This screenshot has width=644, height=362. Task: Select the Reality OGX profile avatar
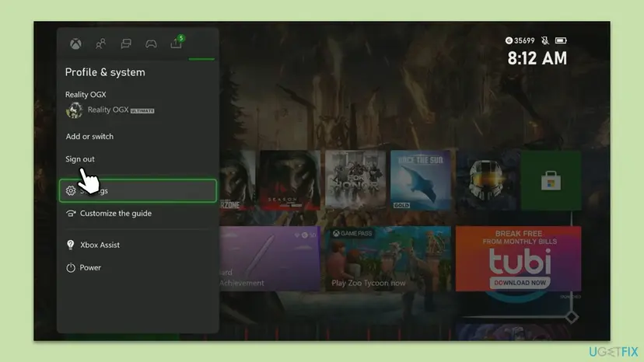pyautogui.click(x=75, y=110)
